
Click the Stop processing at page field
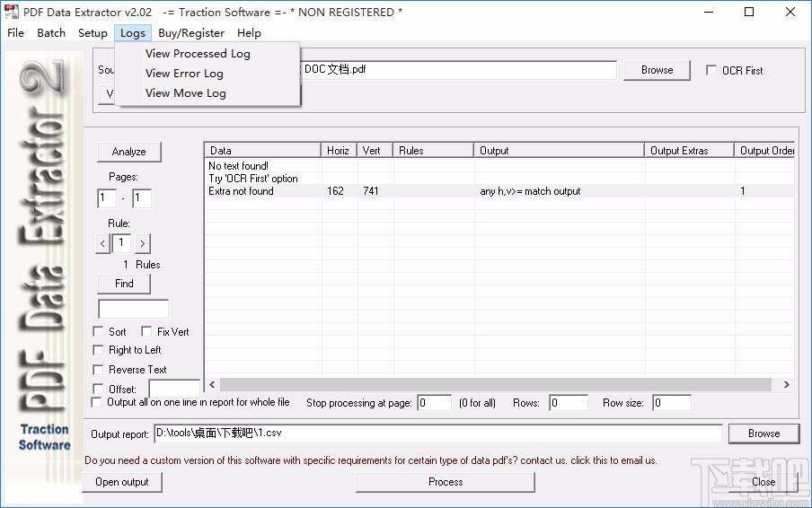pyautogui.click(x=435, y=403)
